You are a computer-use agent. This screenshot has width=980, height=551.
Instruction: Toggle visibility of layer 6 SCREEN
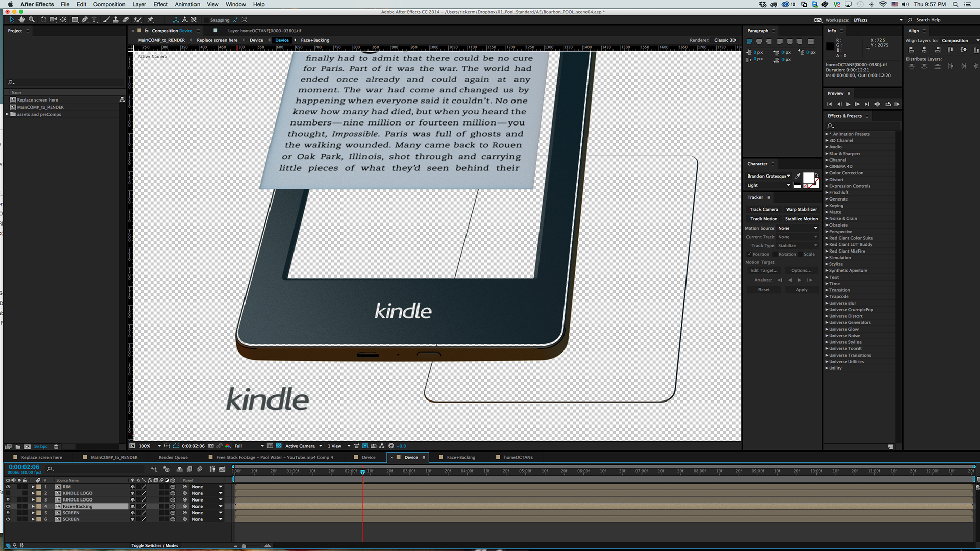[x=8, y=519]
